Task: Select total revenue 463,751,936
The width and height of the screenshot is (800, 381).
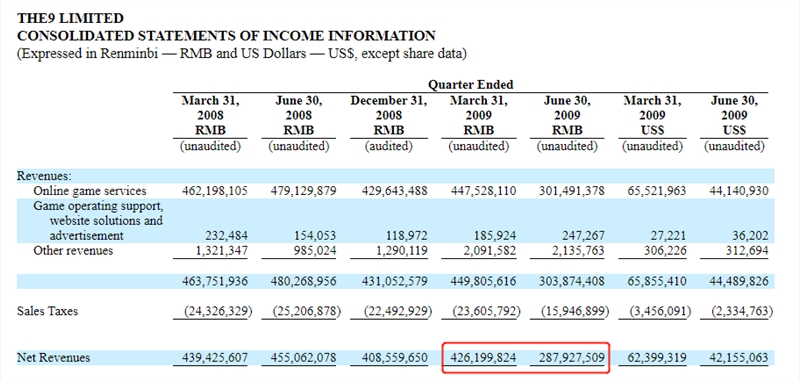Action: [x=215, y=281]
